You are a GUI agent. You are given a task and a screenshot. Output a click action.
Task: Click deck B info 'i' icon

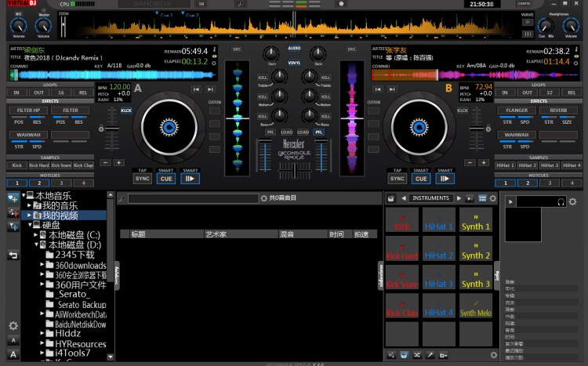576,49
